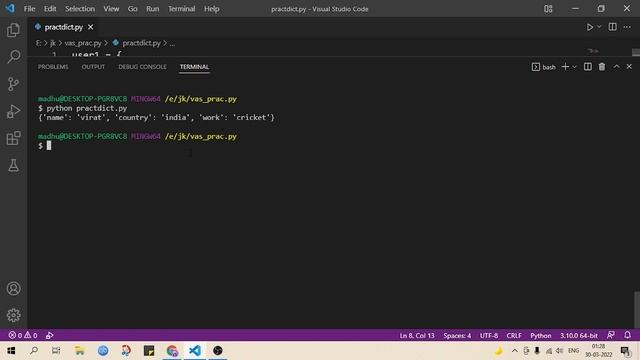Viewport: 640px width, 360px height.
Task: Open Windows taskbar search
Action: [x=34, y=351]
